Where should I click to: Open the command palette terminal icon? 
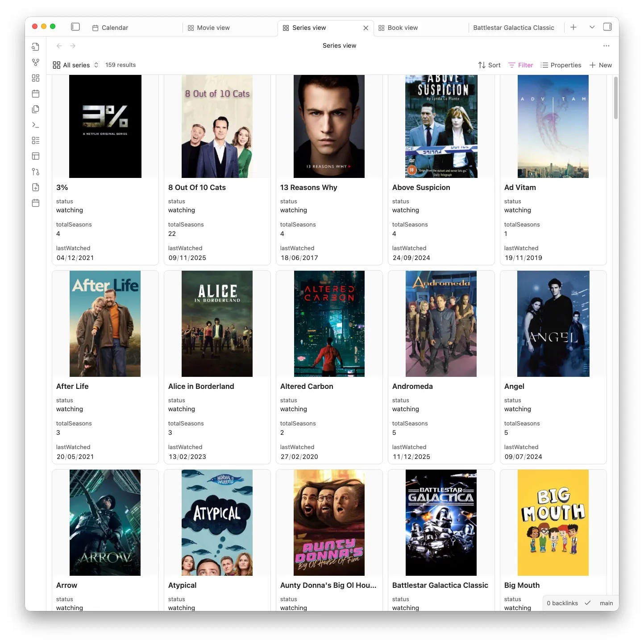36,125
